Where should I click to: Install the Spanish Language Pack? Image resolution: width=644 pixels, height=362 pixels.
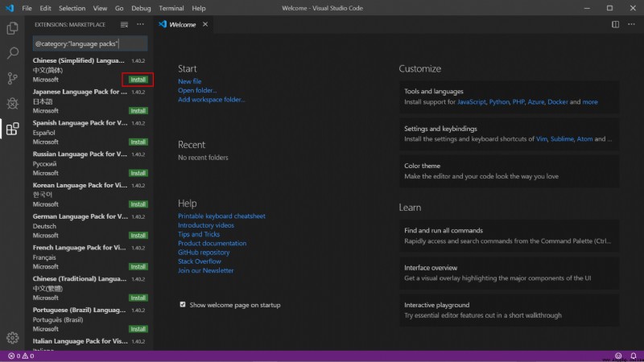(138, 142)
